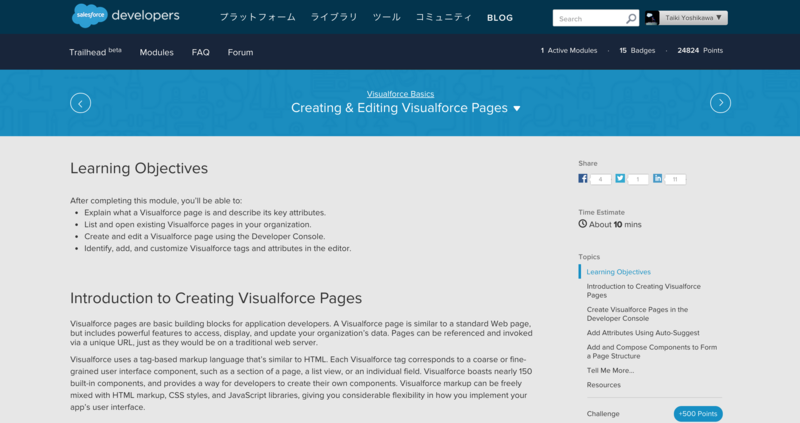Open the Forum page

240,52
